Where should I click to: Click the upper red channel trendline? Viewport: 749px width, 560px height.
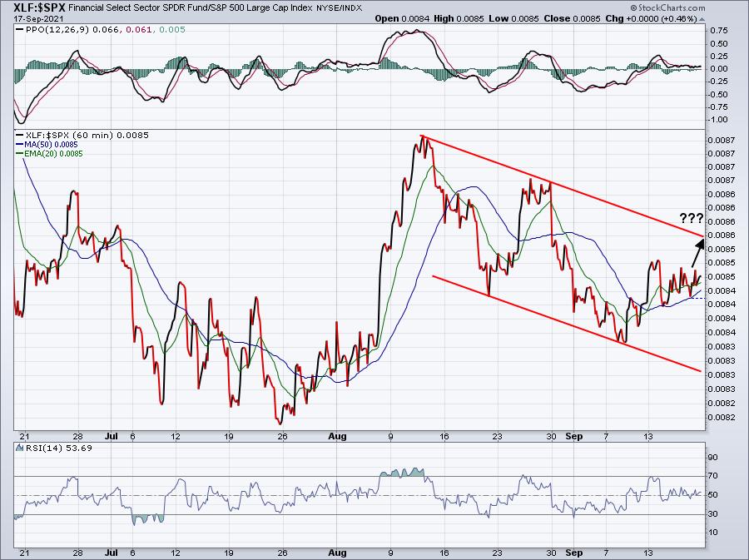pyautogui.click(x=563, y=186)
